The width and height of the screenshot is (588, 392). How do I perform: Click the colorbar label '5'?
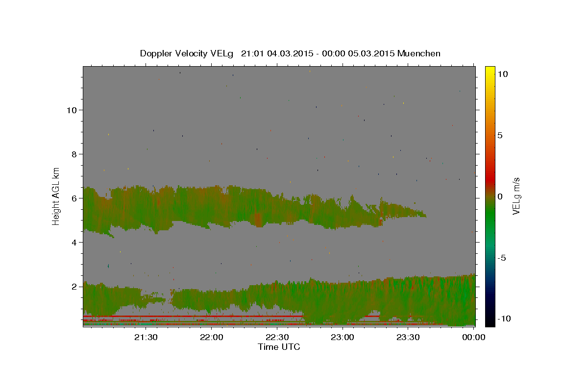pyautogui.click(x=500, y=135)
